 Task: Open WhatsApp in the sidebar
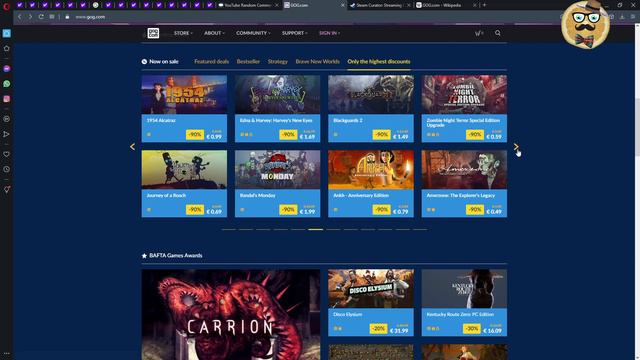pyautogui.click(x=7, y=84)
